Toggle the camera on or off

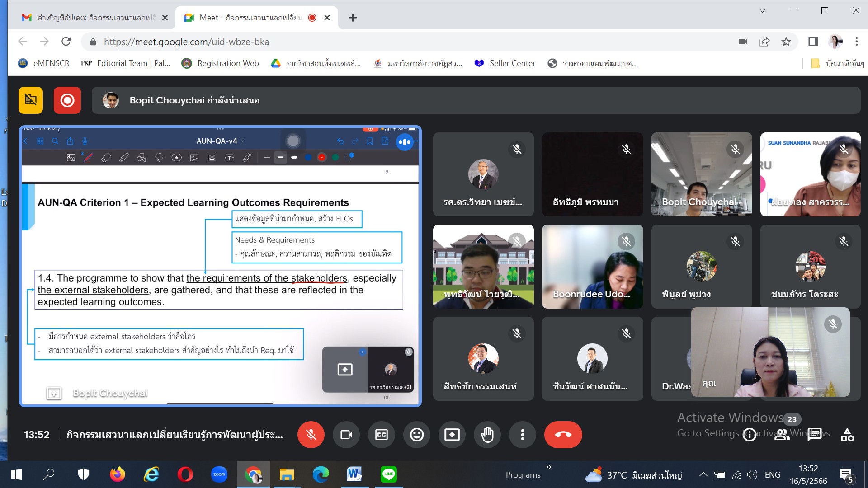(346, 435)
